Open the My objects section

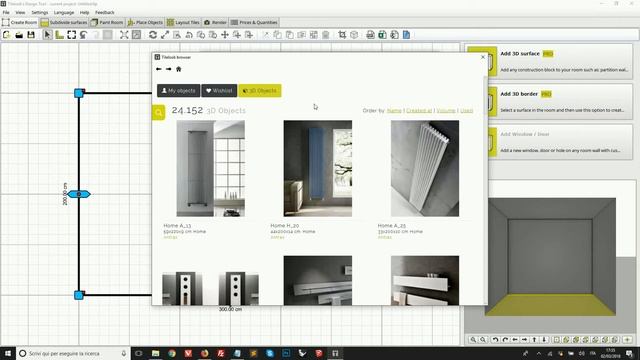click(178, 91)
